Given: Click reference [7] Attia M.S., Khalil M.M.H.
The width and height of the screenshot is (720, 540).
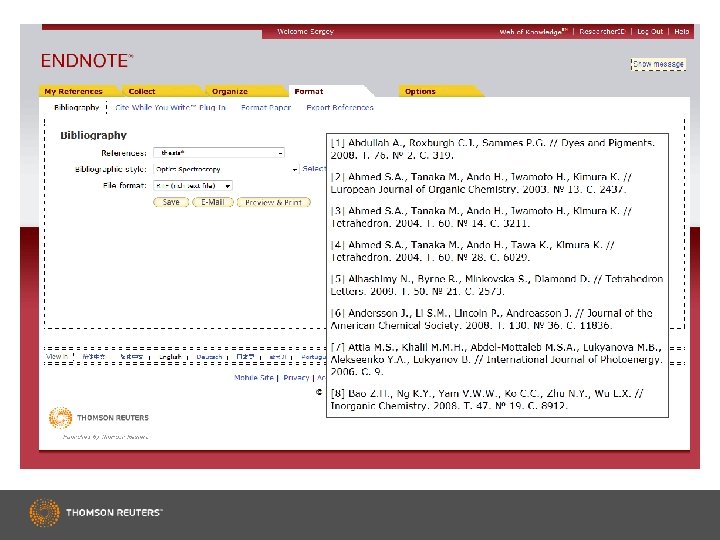Looking at the screenshot, I should 497,359.
